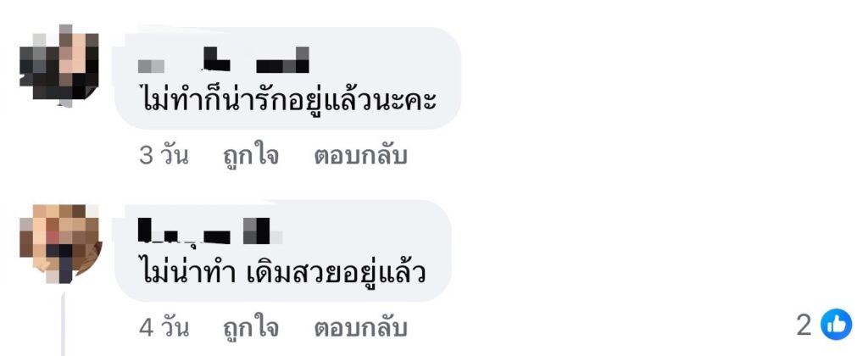Image resolution: width=868 pixels, height=356 pixels.
Task: Click ถูกใจ under the 4 วัน comment
Action: tap(250, 328)
